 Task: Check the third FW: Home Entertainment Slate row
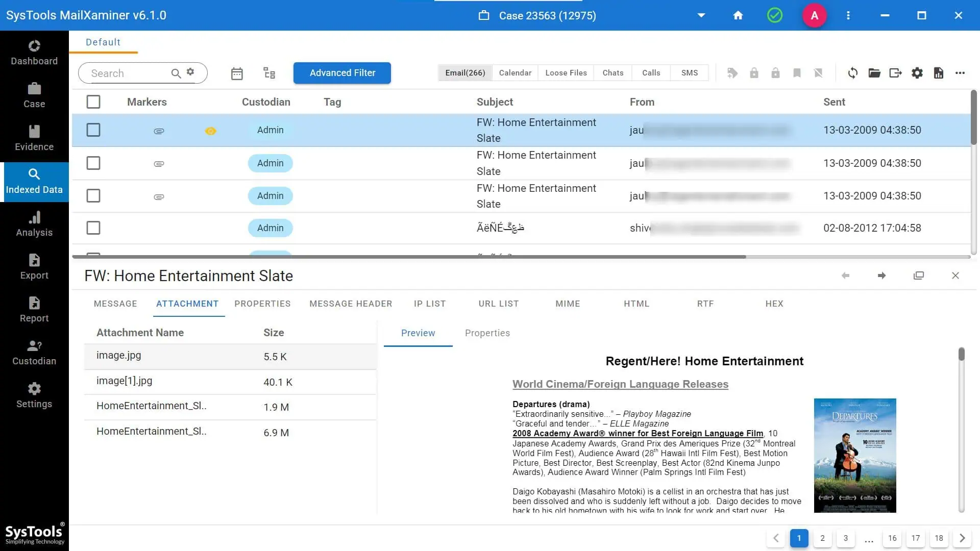[93, 196]
